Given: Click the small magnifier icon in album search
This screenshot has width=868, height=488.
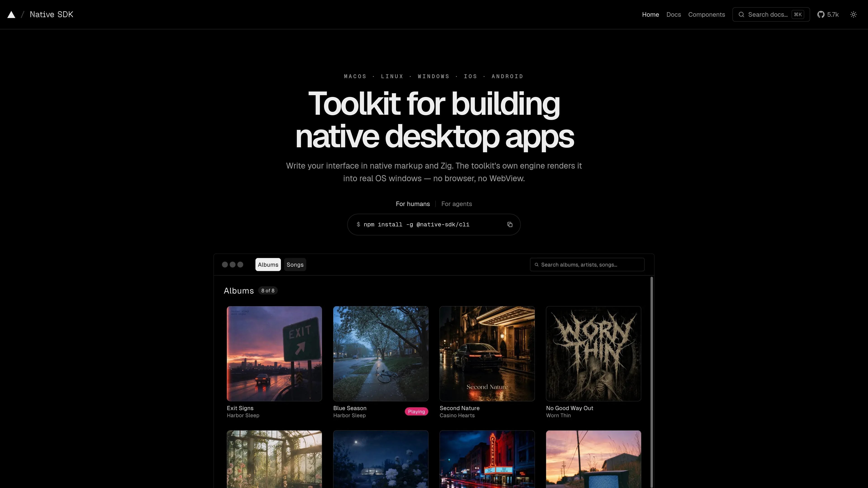Looking at the screenshot, I should pyautogui.click(x=537, y=265).
